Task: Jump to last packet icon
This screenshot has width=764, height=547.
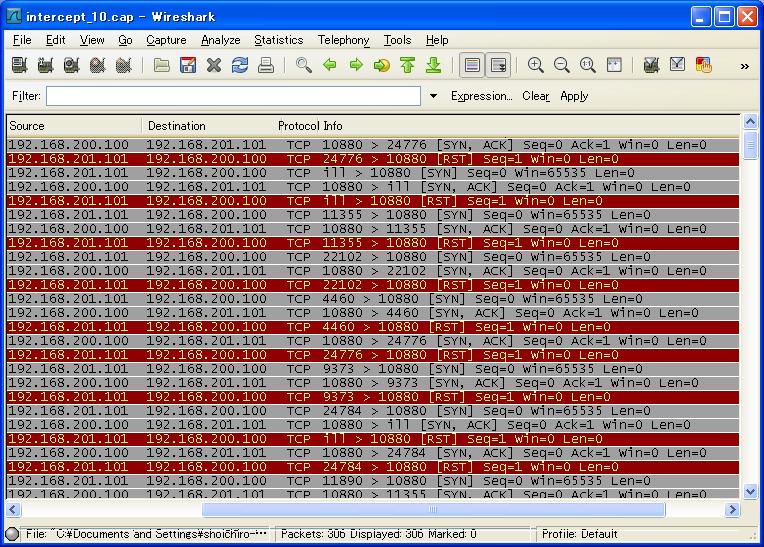Action: tap(434, 65)
